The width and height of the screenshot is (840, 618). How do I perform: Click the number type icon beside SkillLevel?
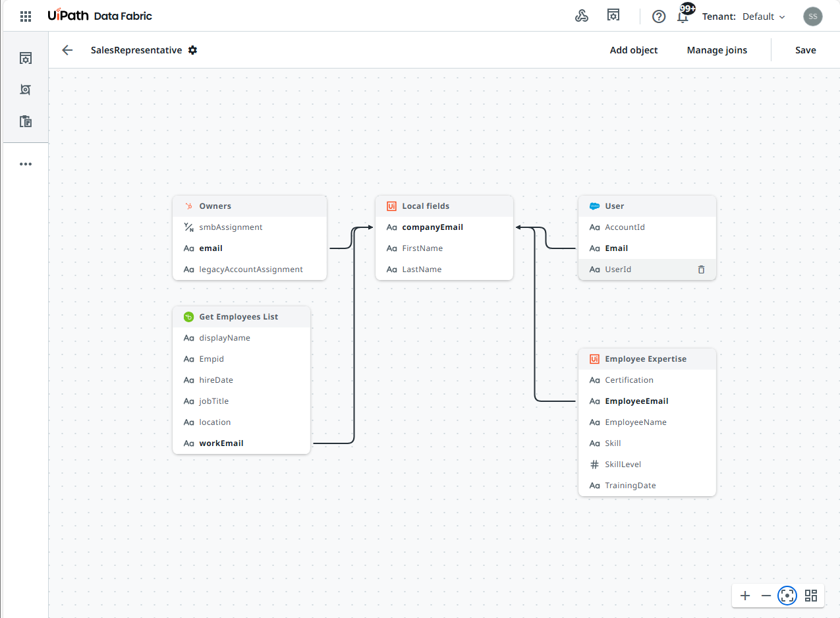pyautogui.click(x=594, y=464)
